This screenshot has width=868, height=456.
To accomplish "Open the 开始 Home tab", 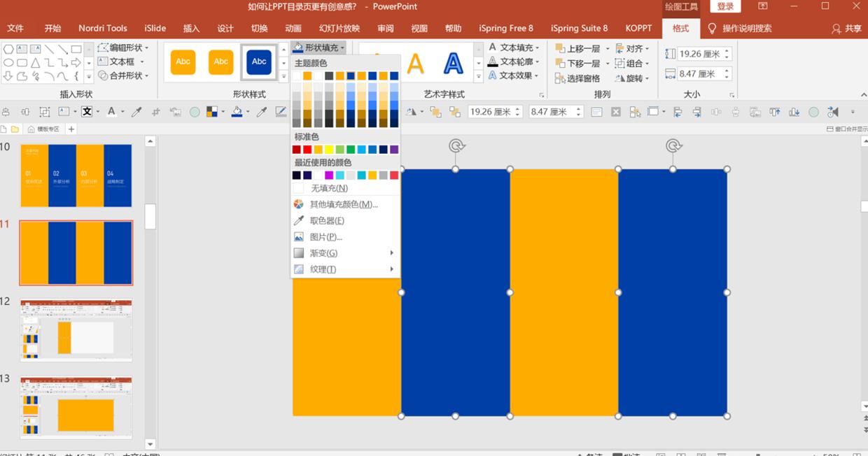I will click(x=52, y=28).
